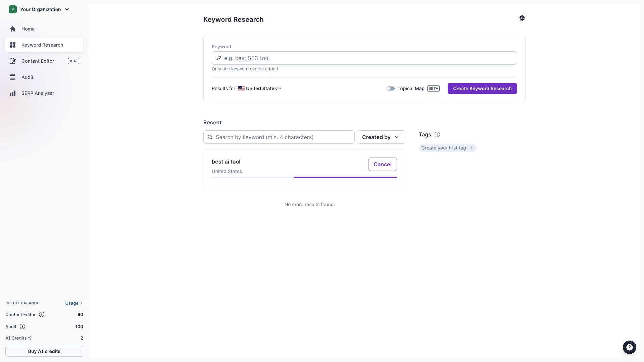Click the help question mark bubble
The width and height of the screenshot is (644, 362).
pyautogui.click(x=629, y=347)
